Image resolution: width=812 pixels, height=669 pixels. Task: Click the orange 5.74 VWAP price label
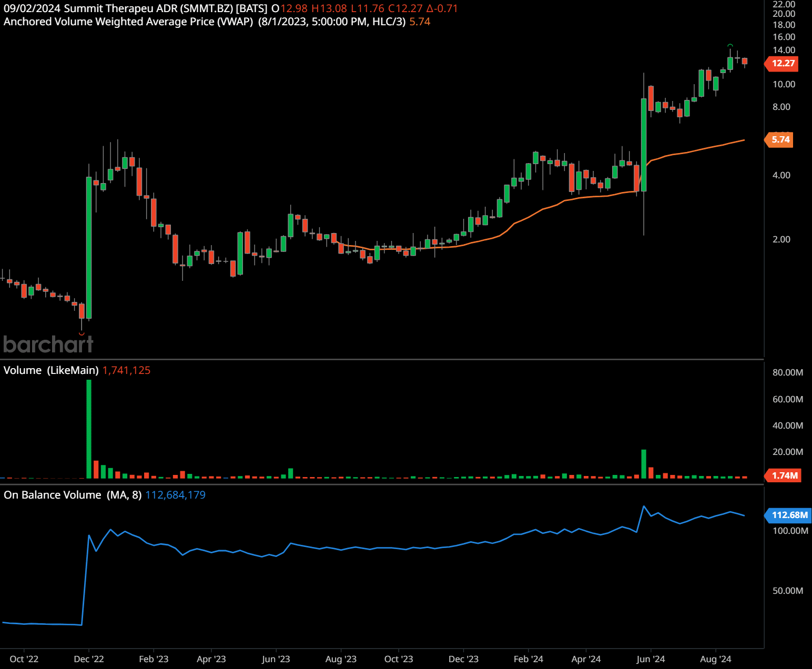point(780,139)
